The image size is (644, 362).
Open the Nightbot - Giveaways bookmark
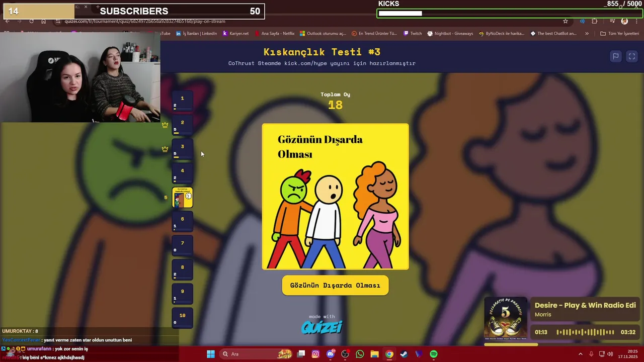450,34
